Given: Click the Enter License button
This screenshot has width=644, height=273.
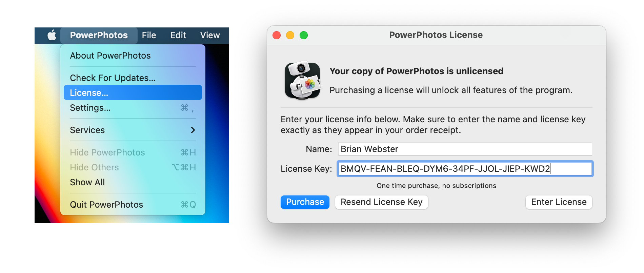Looking at the screenshot, I should click(x=559, y=202).
